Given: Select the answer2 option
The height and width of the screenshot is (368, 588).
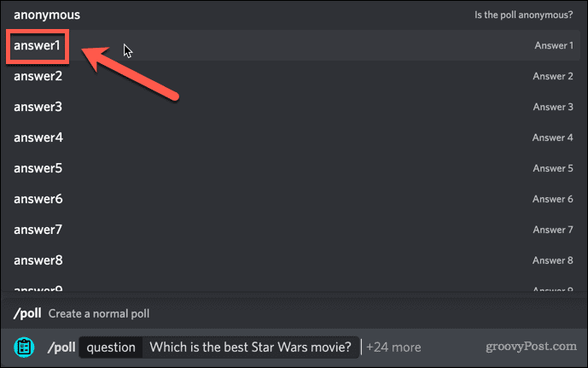Looking at the screenshot, I should click(38, 76).
